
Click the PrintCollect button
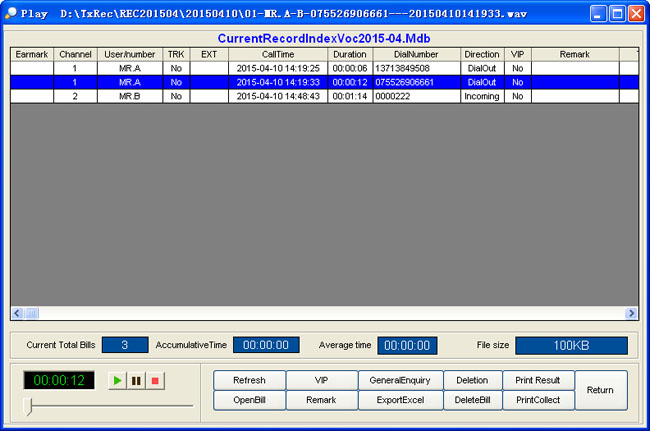click(538, 400)
